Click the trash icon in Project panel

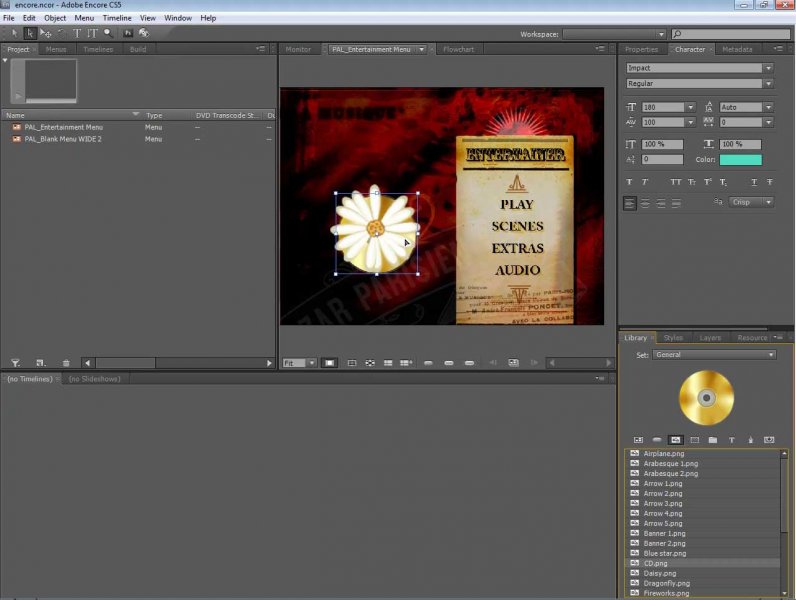[x=66, y=363]
